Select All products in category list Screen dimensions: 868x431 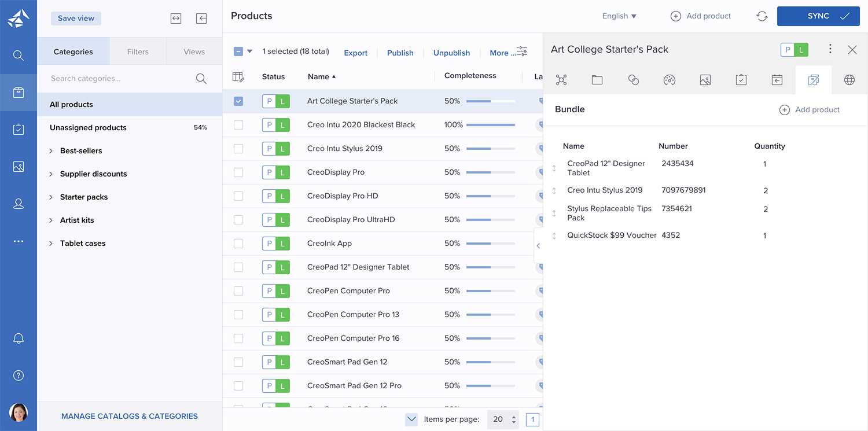(130, 105)
